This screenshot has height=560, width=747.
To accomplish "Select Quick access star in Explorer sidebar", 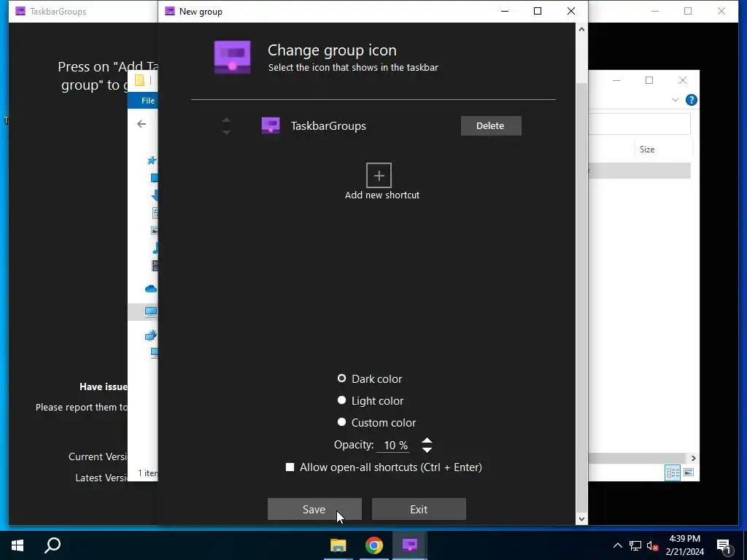I will (x=152, y=160).
